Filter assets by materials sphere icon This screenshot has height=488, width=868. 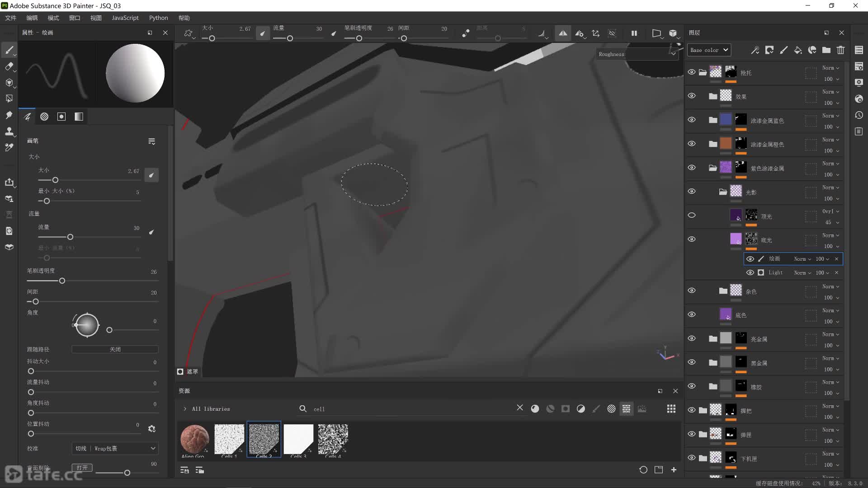(x=535, y=409)
